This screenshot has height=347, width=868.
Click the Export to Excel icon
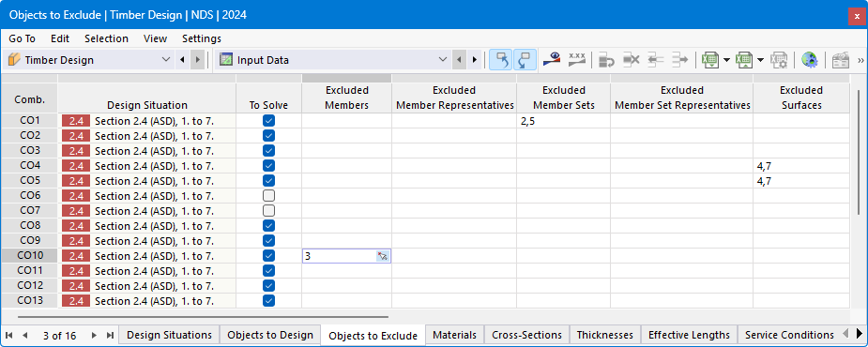point(709,60)
